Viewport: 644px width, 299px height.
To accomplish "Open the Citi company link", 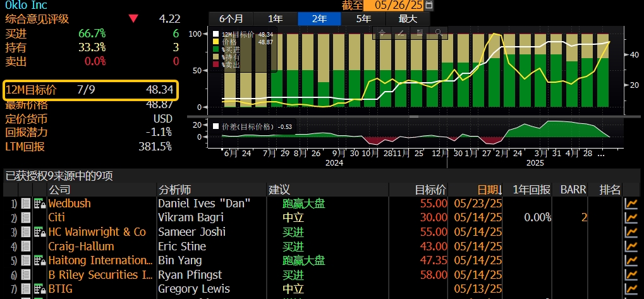I will click(56, 217).
